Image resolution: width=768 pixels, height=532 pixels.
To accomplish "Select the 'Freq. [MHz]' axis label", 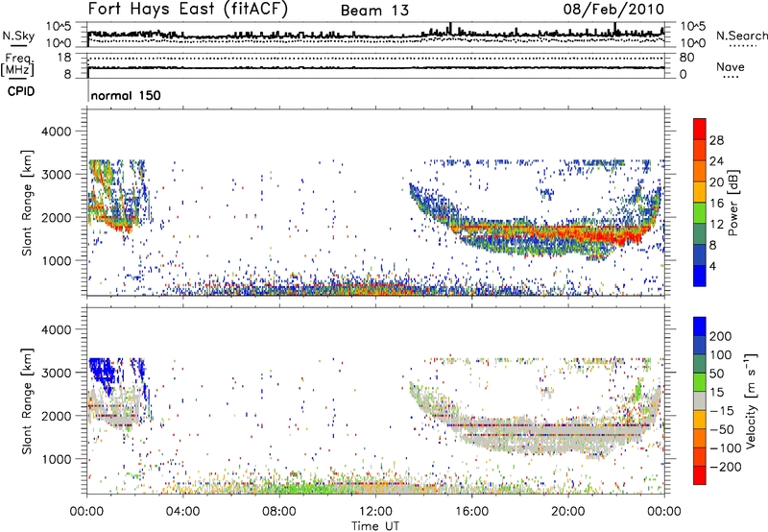I will coord(17,64).
